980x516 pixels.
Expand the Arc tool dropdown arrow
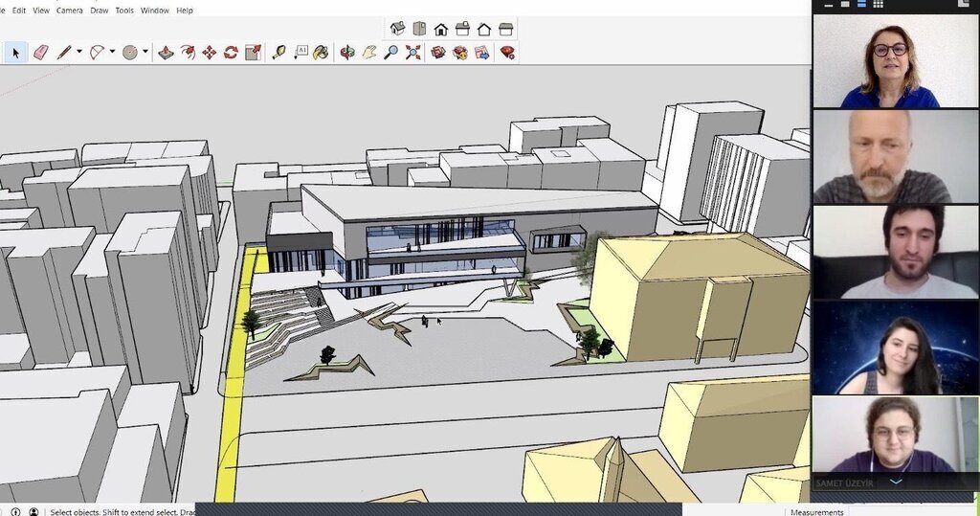[112, 53]
